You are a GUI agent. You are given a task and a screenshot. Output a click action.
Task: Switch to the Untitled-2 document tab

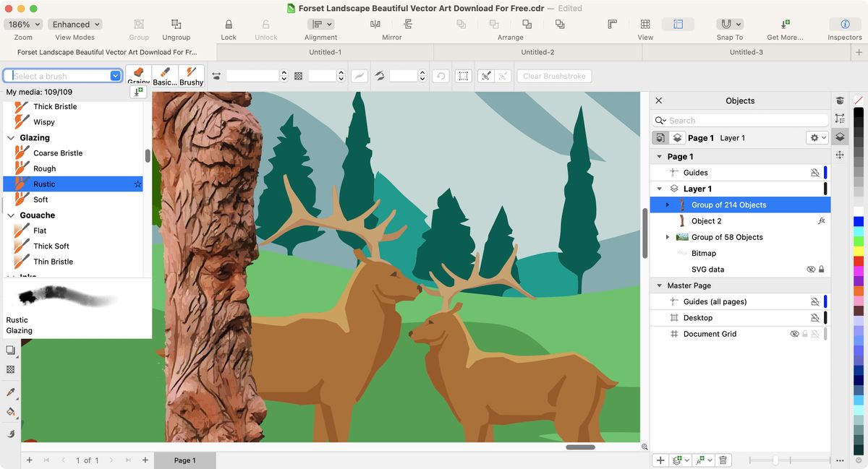click(537, 51)
